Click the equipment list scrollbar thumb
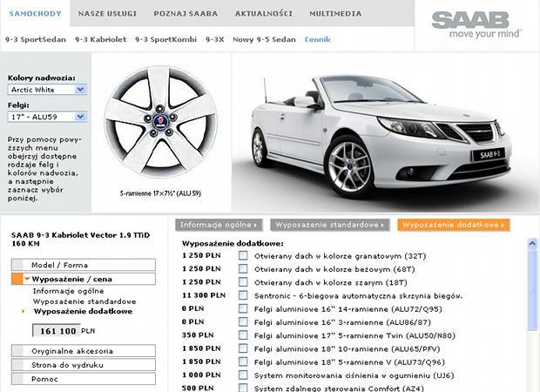Screen dimensions: 540x392 (532, 290)
